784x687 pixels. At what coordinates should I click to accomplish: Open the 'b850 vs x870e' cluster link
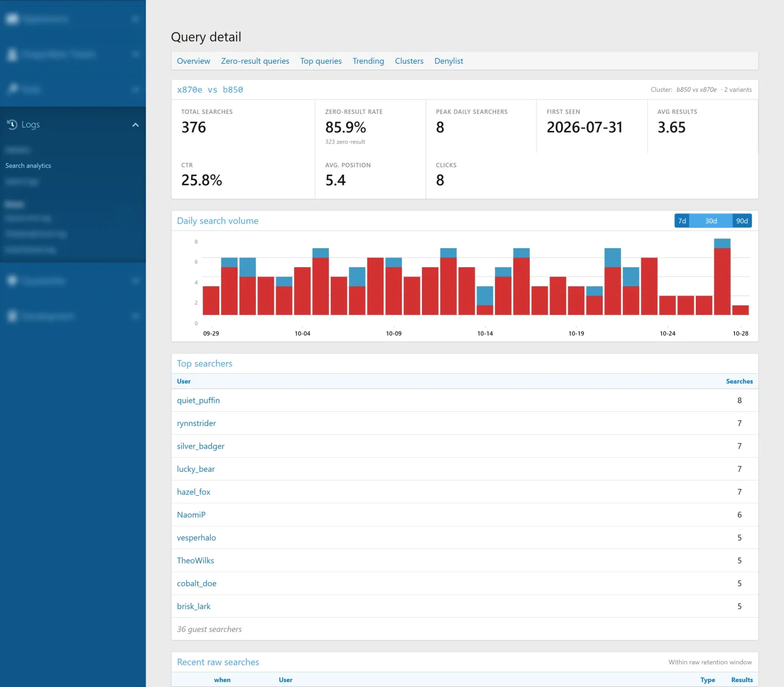(696, 89)
